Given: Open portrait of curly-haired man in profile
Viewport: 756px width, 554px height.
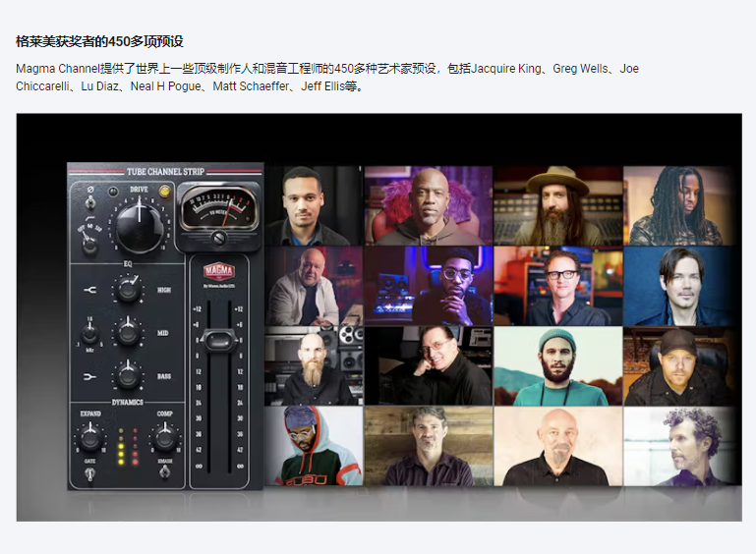Looking at the screenshot, I should [x=681, y=446].
